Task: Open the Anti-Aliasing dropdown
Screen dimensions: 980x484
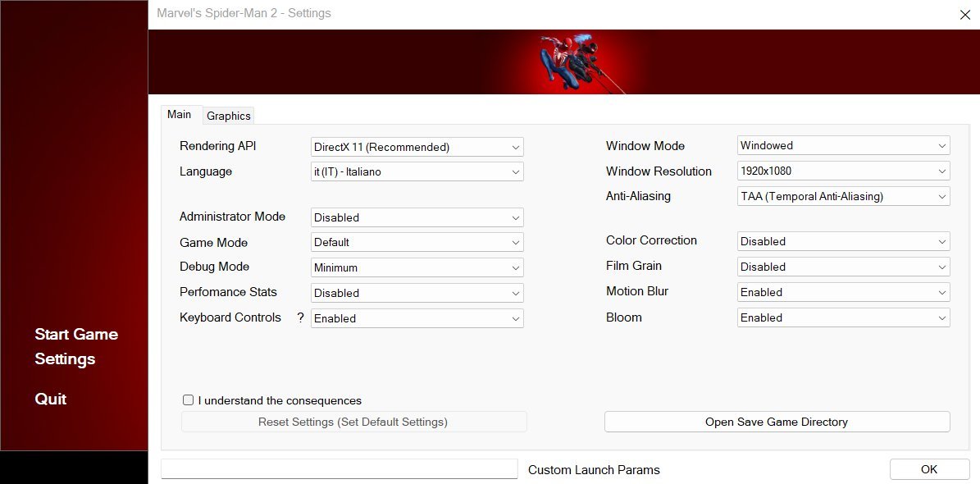Action: (x=844, y=196)
